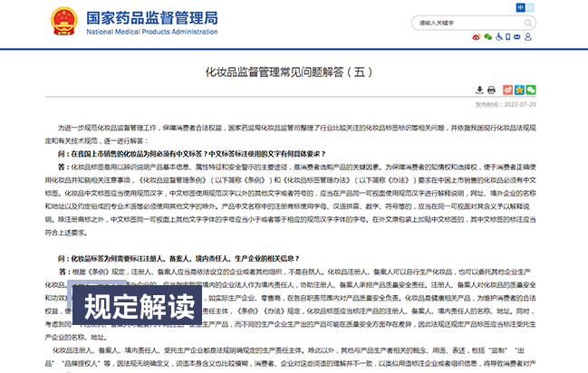Download the article with the download icon
The height and width of the screenshot is (373, 588).
(x=479, y=90)
